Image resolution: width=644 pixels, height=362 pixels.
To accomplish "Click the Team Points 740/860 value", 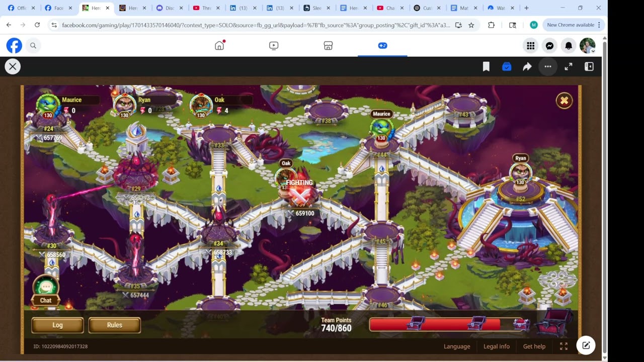I will [x=336, y=328].
